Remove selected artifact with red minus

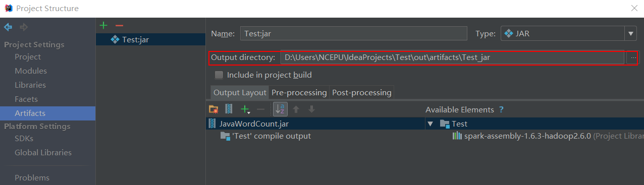pyautogui.click(x=119, y=26)
